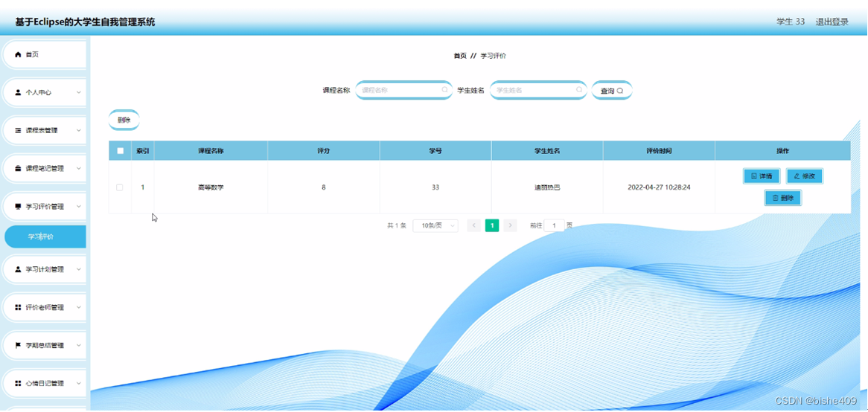868x412 pixels.
Task: Expand the 课程笔记管理 menu chevron
Action: pos(79,169)
